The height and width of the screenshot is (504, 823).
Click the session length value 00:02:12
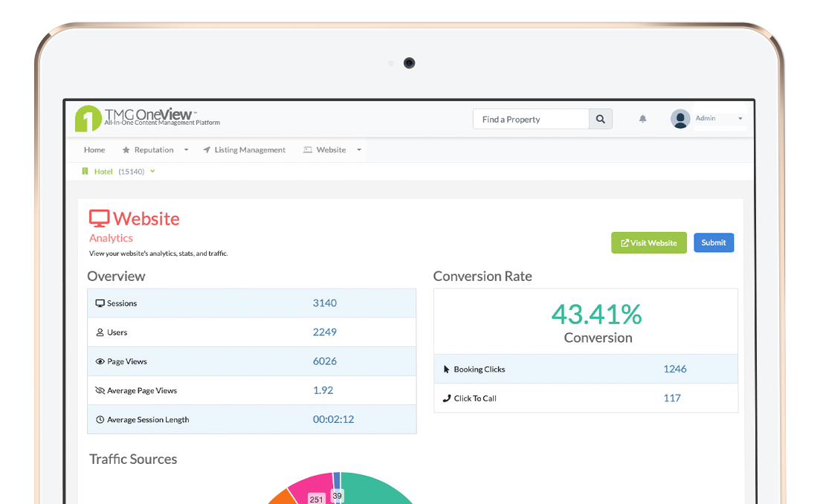[x=333, y=419]
